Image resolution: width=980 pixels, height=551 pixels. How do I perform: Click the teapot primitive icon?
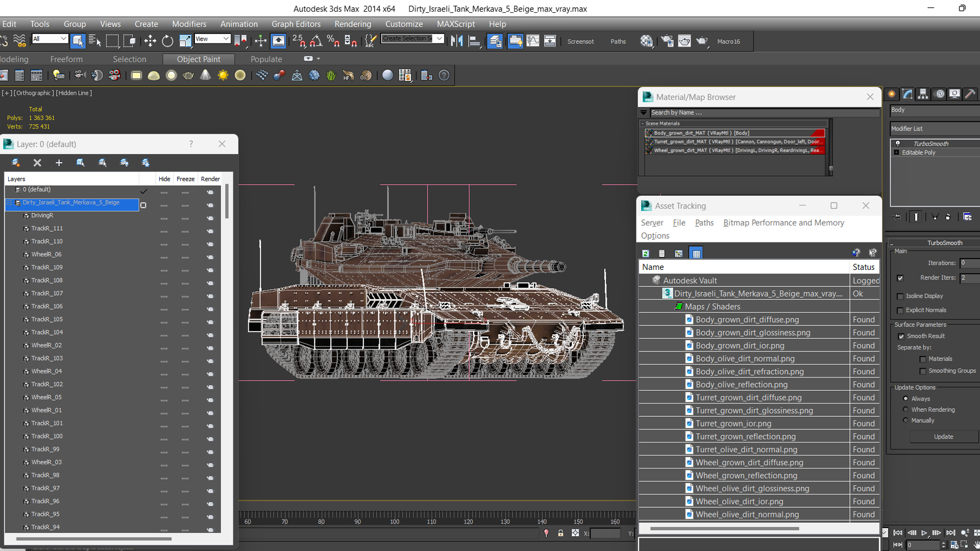tap(188, 76)
